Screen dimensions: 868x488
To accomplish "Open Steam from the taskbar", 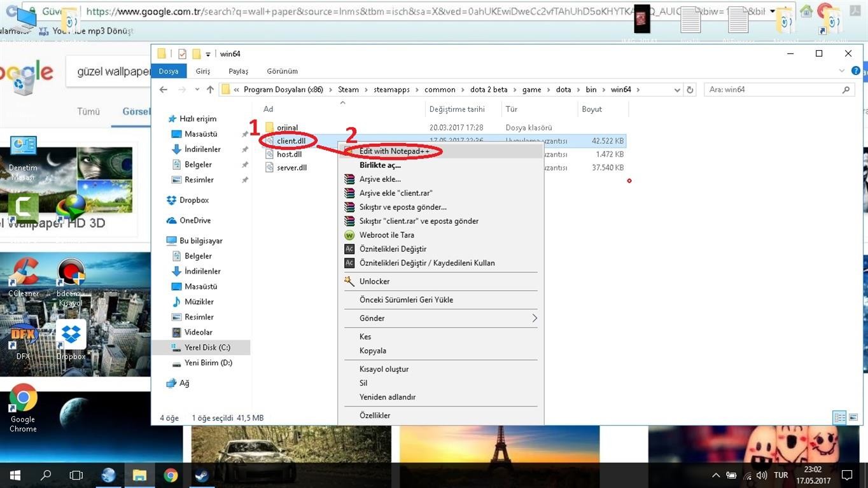I will pos(202,475).
